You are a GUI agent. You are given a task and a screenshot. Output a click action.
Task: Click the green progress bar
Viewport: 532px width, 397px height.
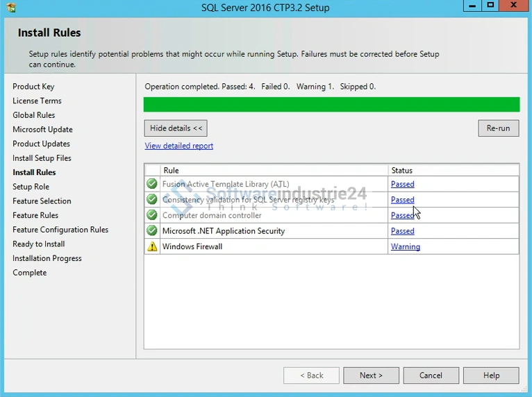click(331, 105)
